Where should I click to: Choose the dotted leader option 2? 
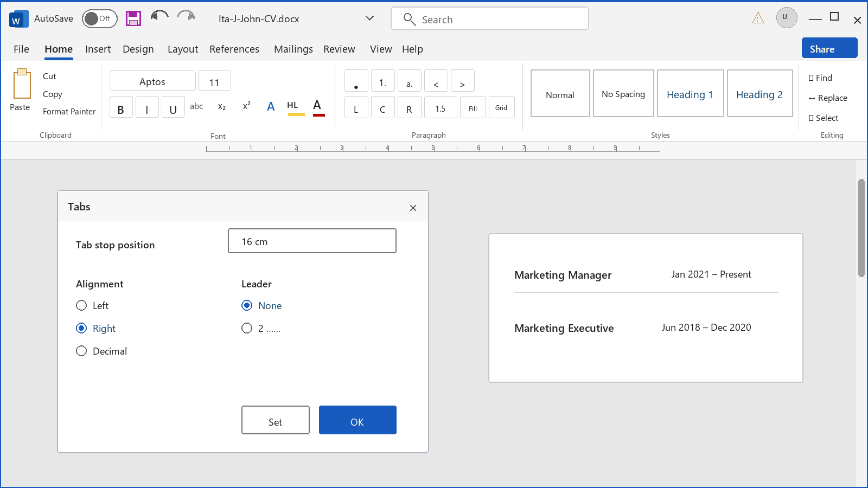pyautogui.click(x=247, y=328)
